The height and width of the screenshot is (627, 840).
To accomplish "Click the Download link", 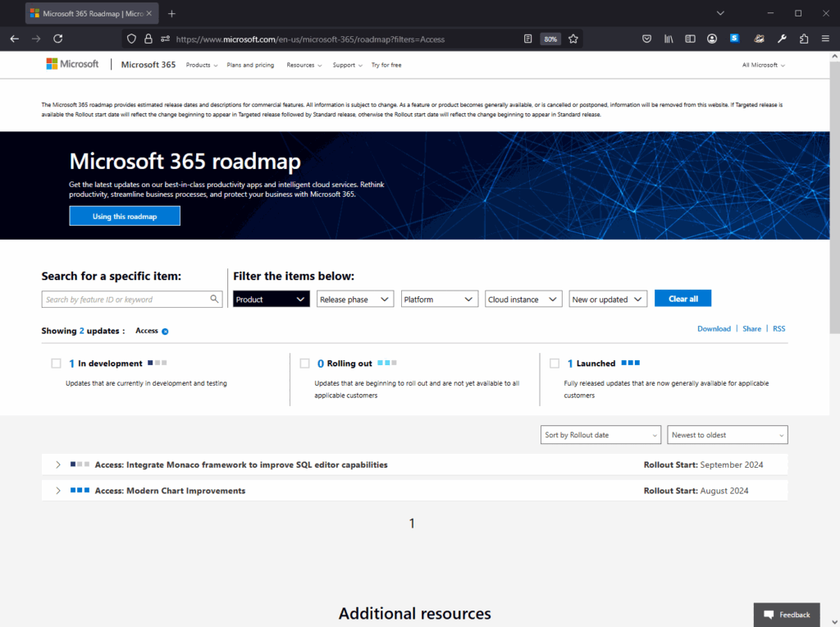I will pos(714,328).
